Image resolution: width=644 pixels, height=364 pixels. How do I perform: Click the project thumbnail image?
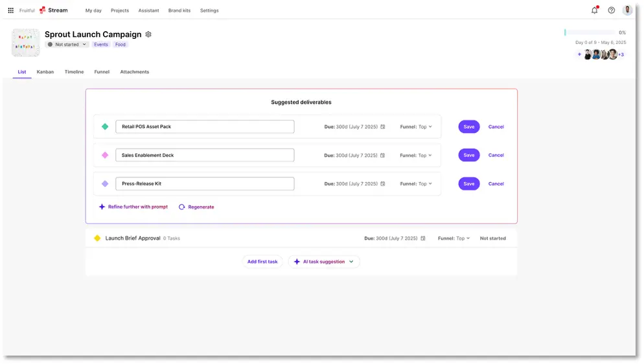[x=25, y=43]
